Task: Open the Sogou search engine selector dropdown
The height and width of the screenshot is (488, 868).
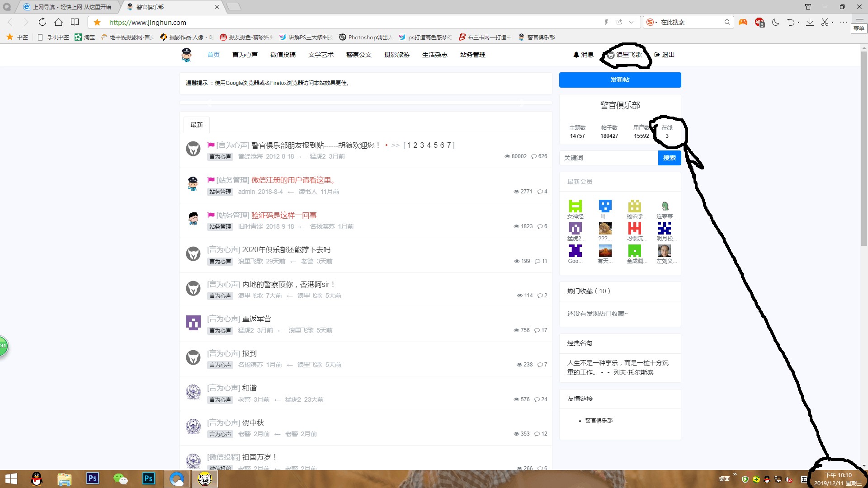Action: [651, 22]
